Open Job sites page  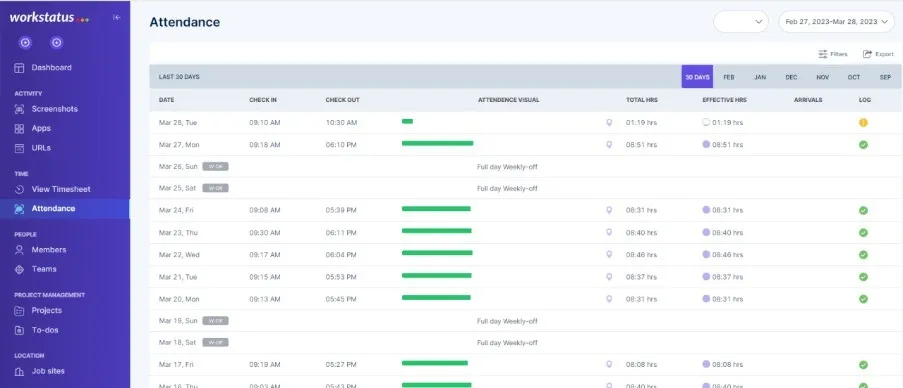tap(48, 371)
